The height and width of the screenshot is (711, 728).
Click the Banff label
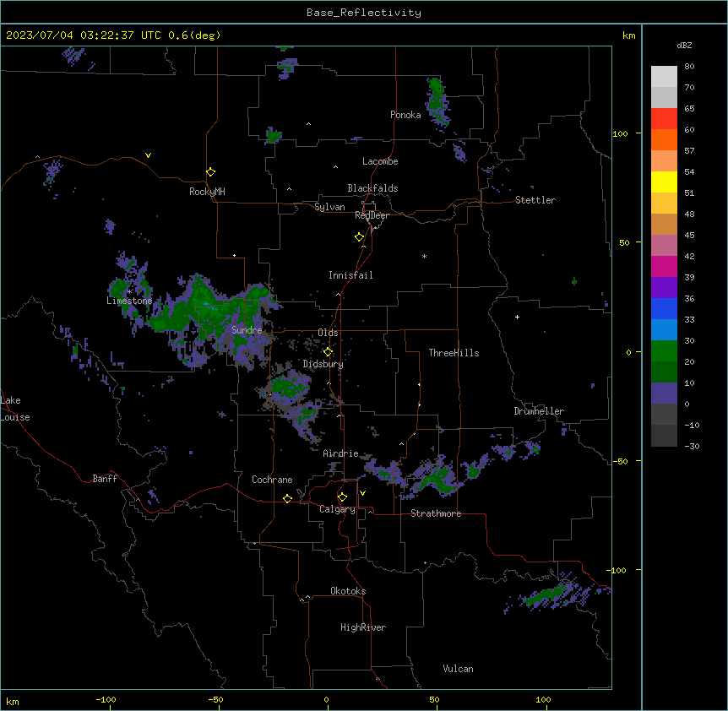[x=105, y=479]
